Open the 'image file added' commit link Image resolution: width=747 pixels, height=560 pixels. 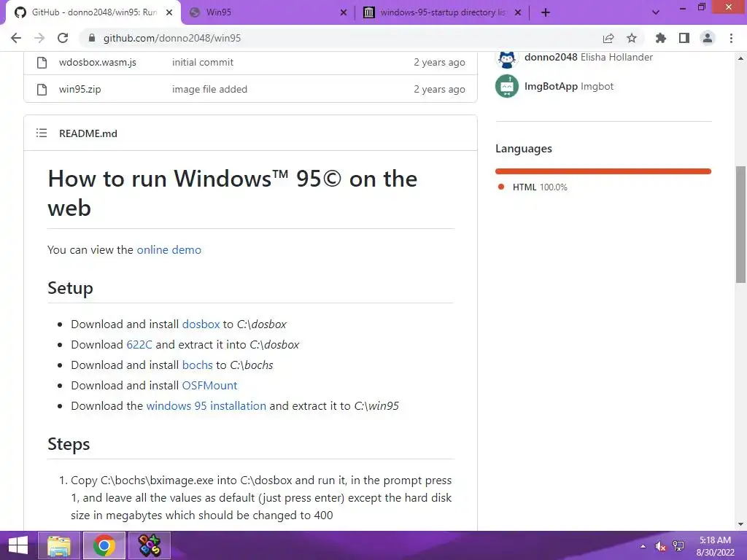point(209,89)
